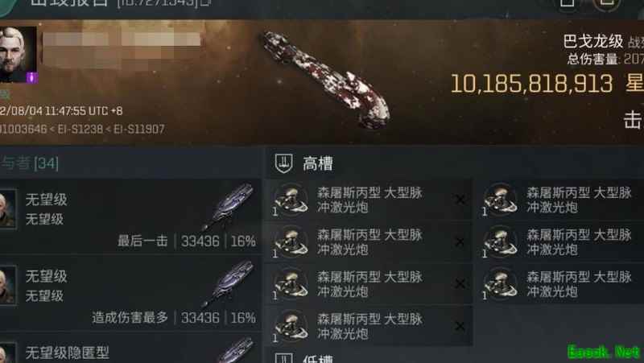This screenshot has width=644, height=363.
Task: Select the participants [34] header
Action: click(29, 163)
